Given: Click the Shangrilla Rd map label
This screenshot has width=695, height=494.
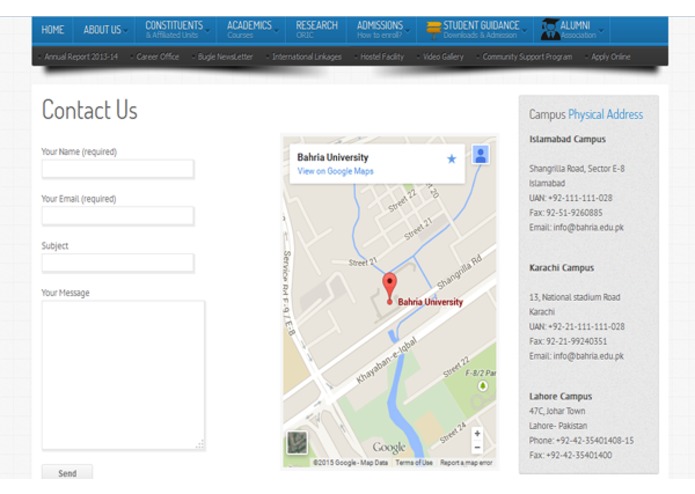Looking at the screenshot, I should 459,272.
